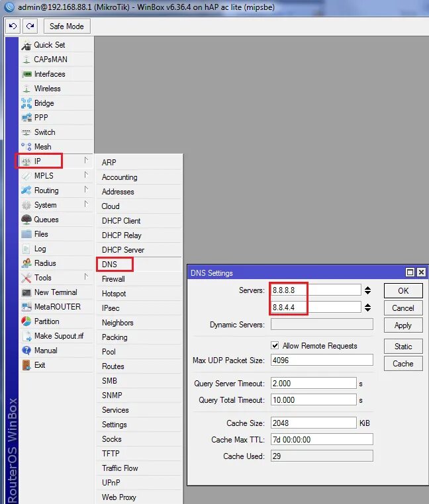Open Radius users icon
The height and width of the screenshot is (504, 429).
26,263
